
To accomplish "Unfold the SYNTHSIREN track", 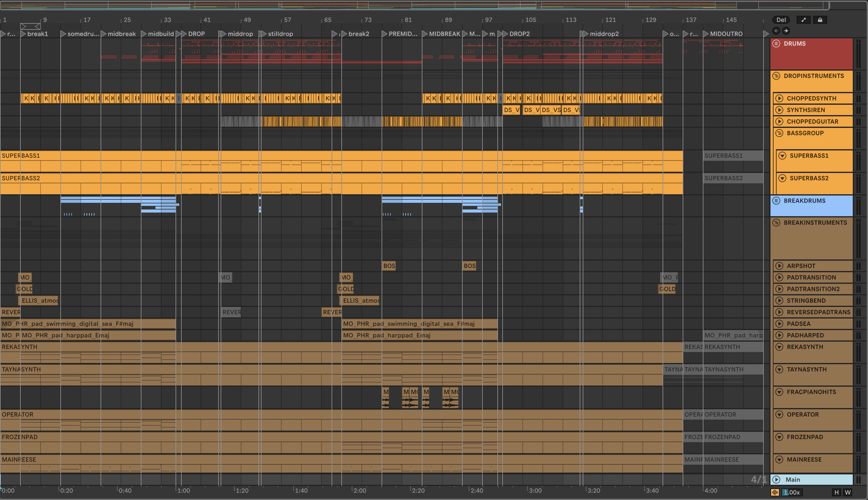I will point(779,110).
